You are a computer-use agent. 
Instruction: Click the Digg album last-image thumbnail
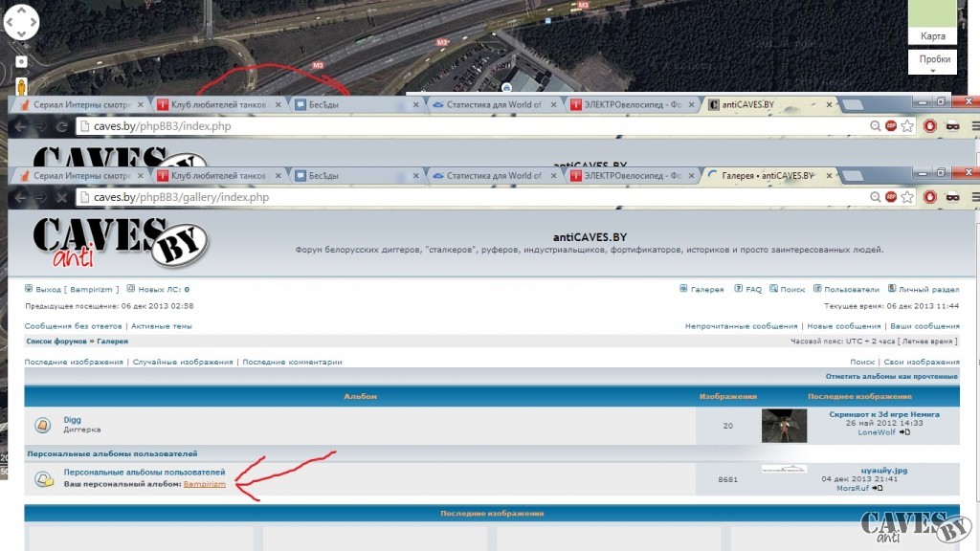(785, 426)
